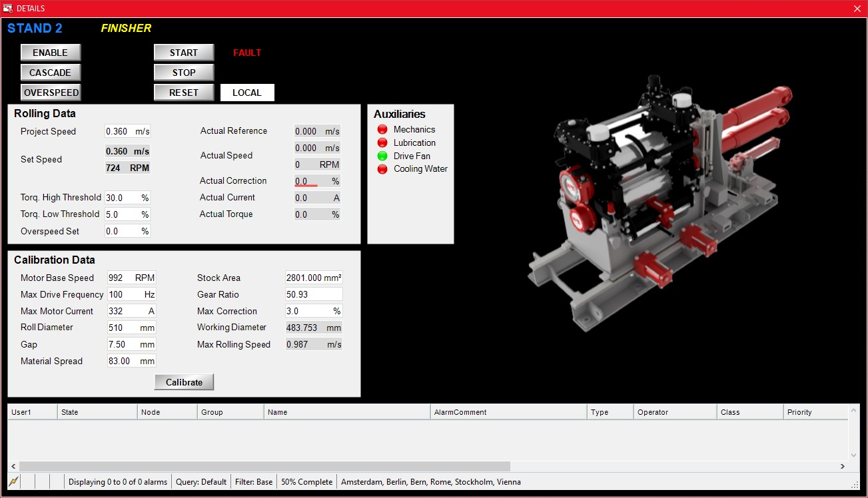The height and width of the screenshot is (498, 868).
Task: Toggle the LOCAL control mode indicator
Action: point(247,93)
